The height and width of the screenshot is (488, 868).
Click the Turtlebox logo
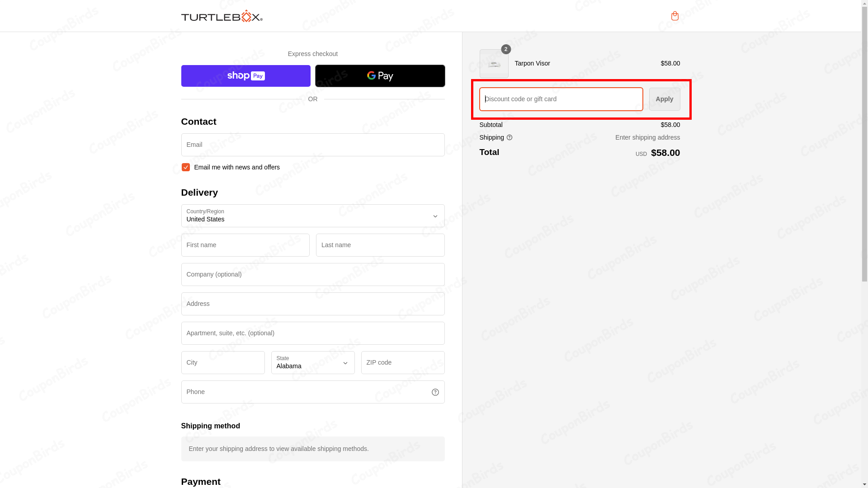coord(222,16)
